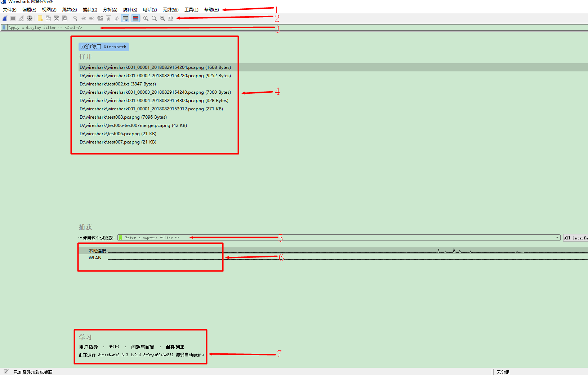Click the stop capture square icon
Viewport: 588px width, 375px height.
pyautogui.click(x=13, y=18)
